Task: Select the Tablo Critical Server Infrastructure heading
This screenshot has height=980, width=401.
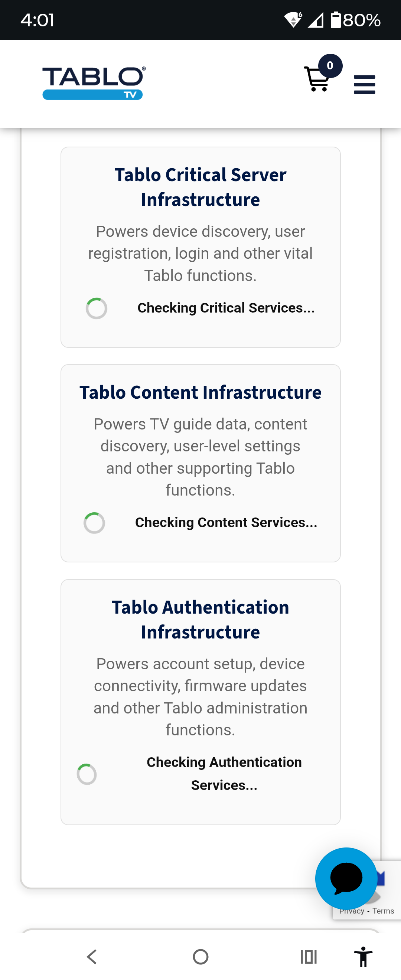Action: (x=200, y=187)
